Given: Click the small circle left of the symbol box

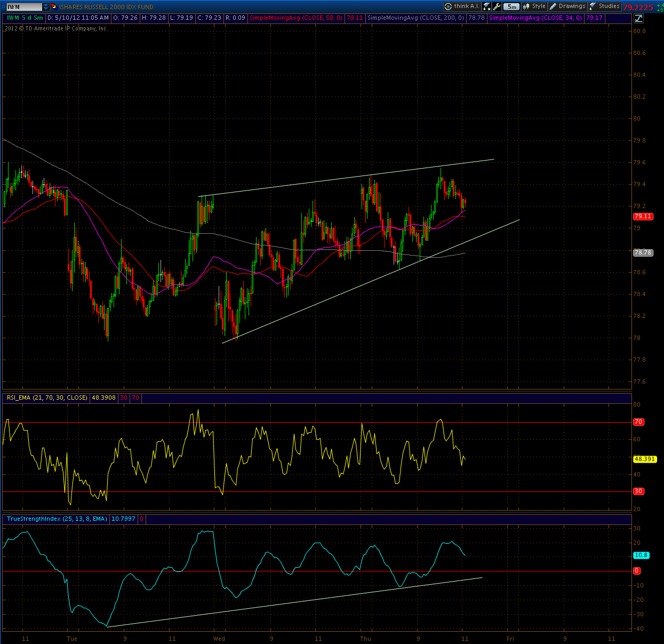Looking at the screenshot, I should coord(3,7).
